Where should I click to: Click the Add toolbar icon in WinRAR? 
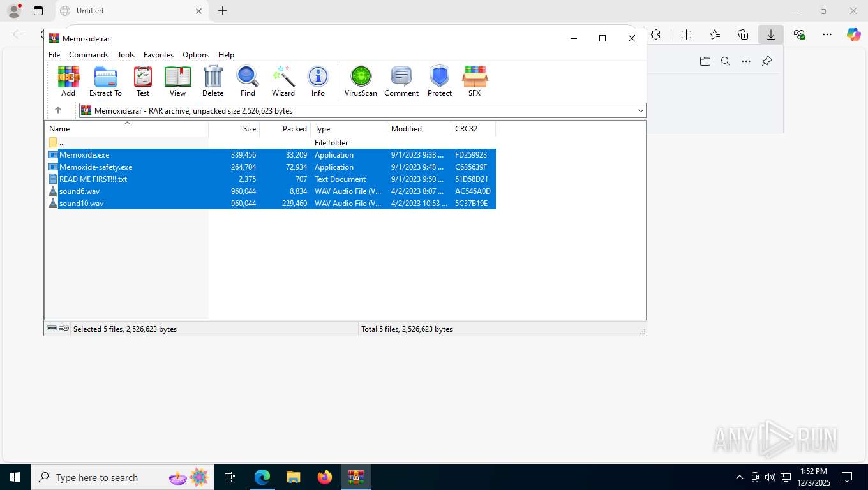[x=68, y=81]
